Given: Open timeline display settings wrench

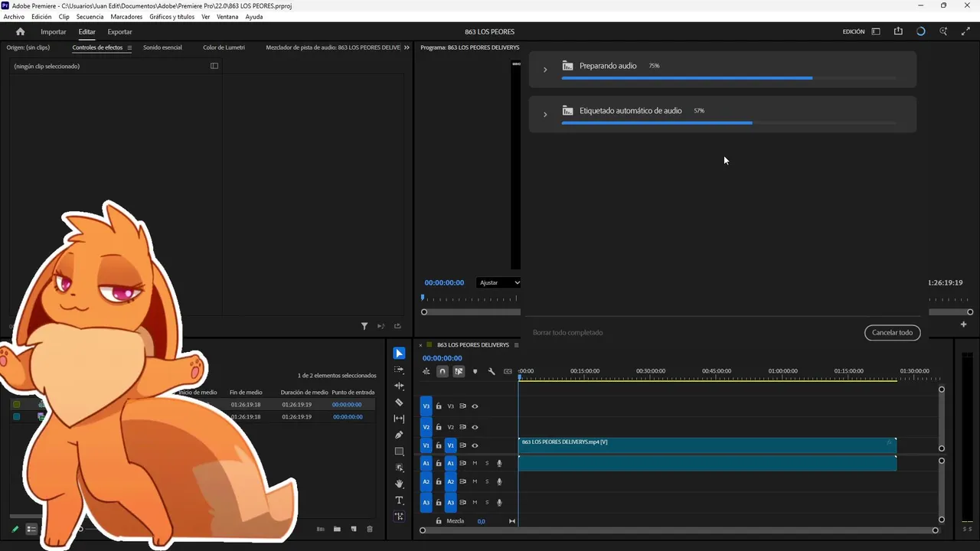Looking at the screenshot, I should coord(492,371).
